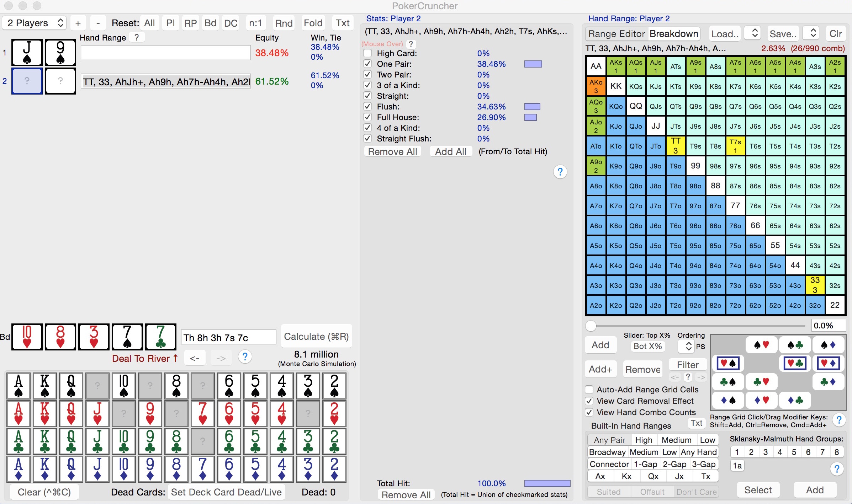Select the spade-club suit combo icon
852x504 pixels.
(795, 344)
